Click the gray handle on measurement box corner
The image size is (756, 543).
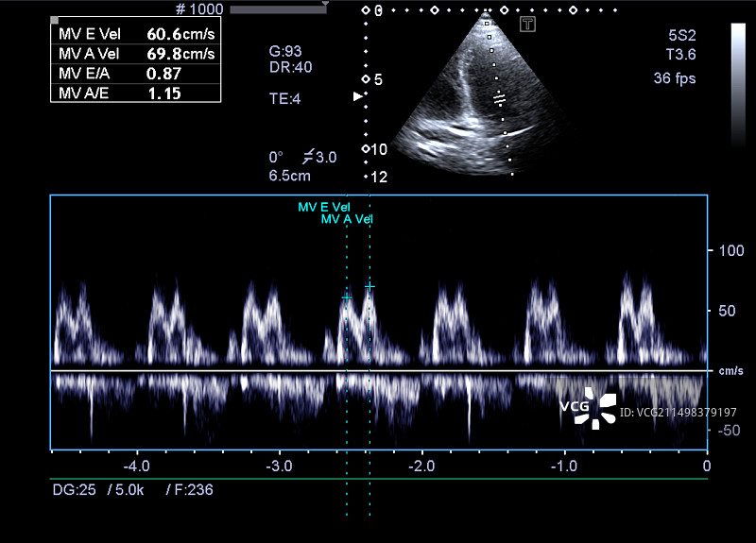tap(54, 20)
